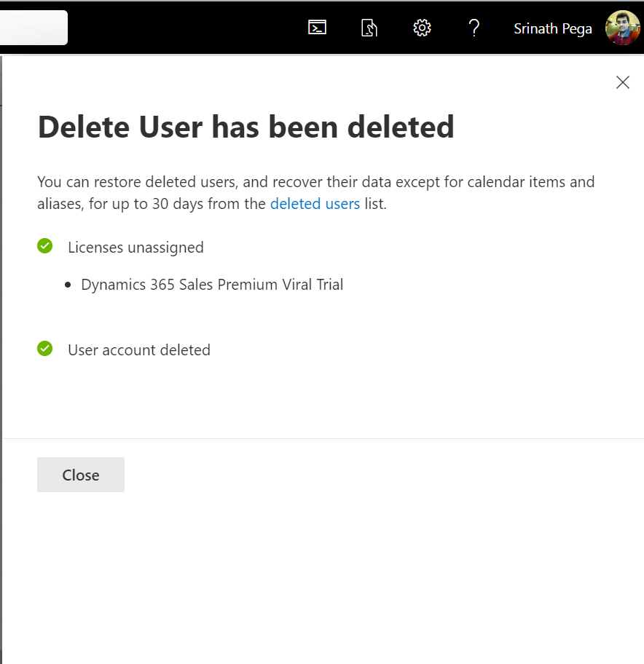Select the User account deleted status text
Viewport: 644px width, 664px height.
coord(139,350)
